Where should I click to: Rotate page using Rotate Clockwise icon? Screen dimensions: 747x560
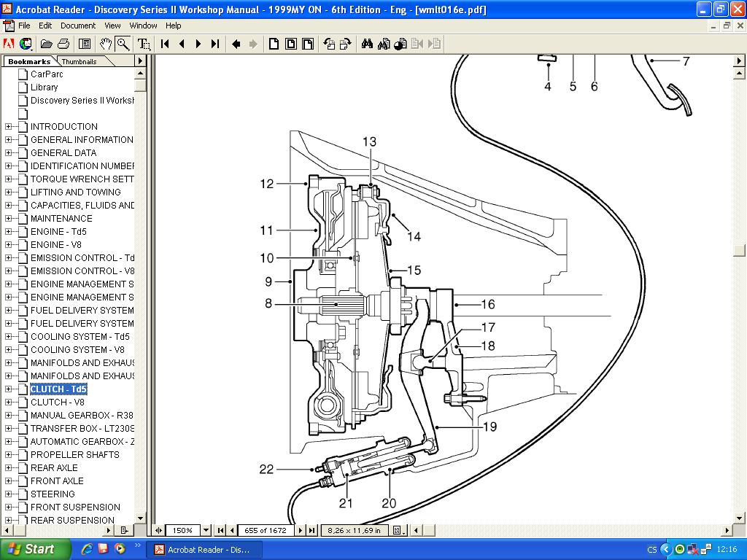pos(345,44)
